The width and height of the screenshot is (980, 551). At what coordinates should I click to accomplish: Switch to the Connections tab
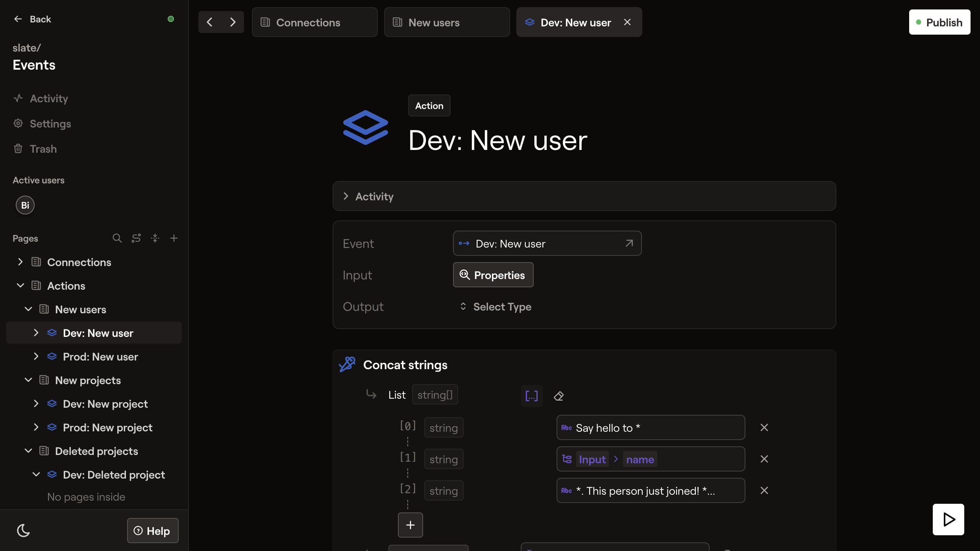pyautogui.click(x=314, y=22)
